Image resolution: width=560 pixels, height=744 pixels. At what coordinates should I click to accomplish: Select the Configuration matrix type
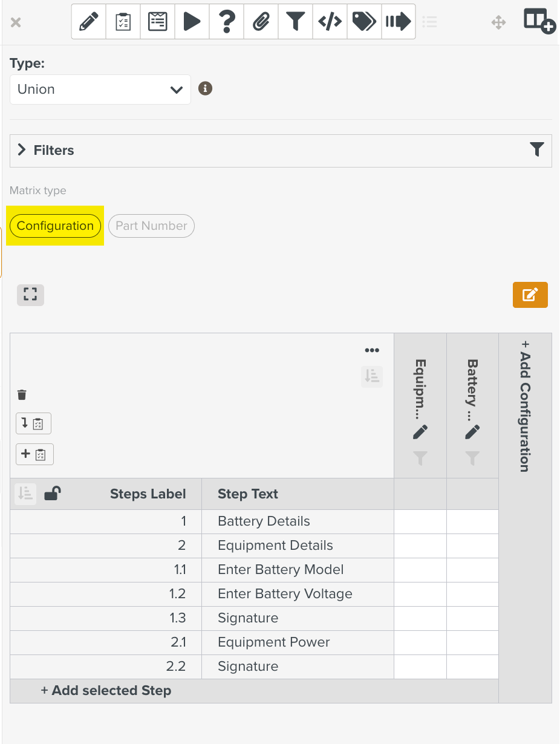[55, 226]
